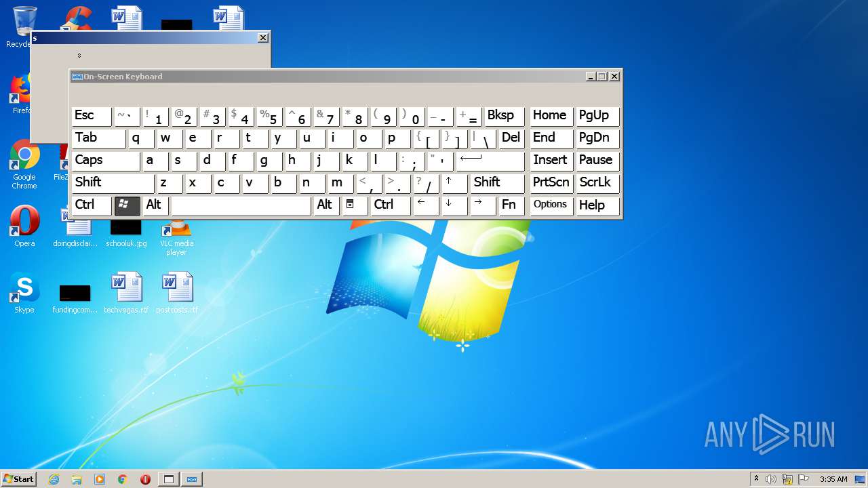Screen dimensions: 868x488
Task: Tap the Tab key
Action: tap(98, 138)
